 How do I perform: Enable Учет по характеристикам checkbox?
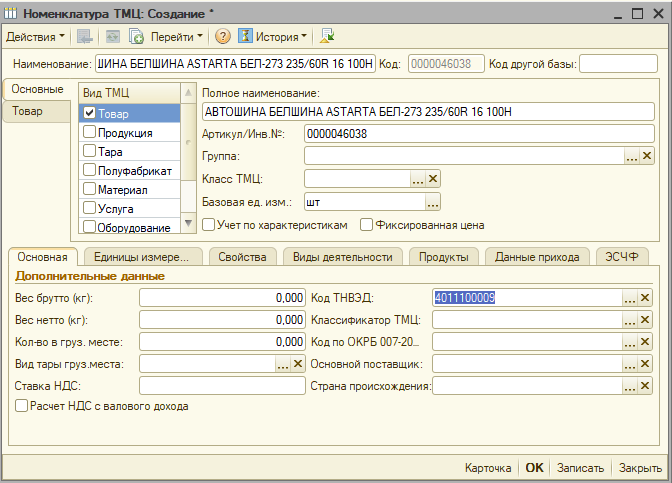click(208, 224)
